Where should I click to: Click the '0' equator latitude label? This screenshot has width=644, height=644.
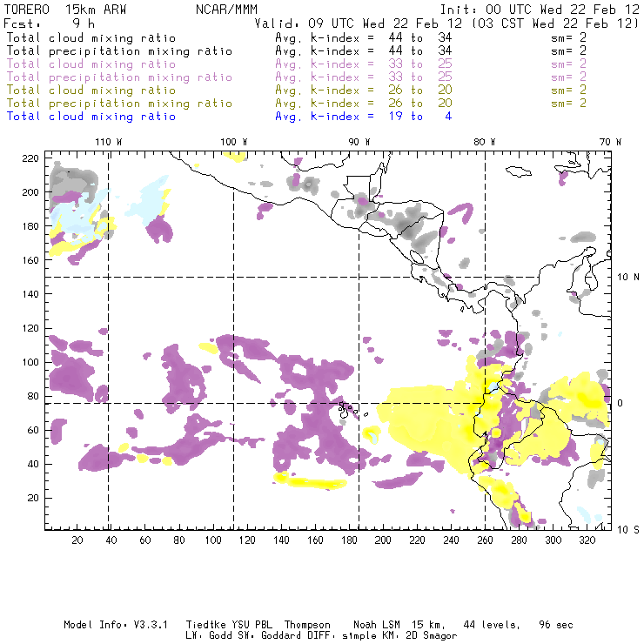coord(621,403)
